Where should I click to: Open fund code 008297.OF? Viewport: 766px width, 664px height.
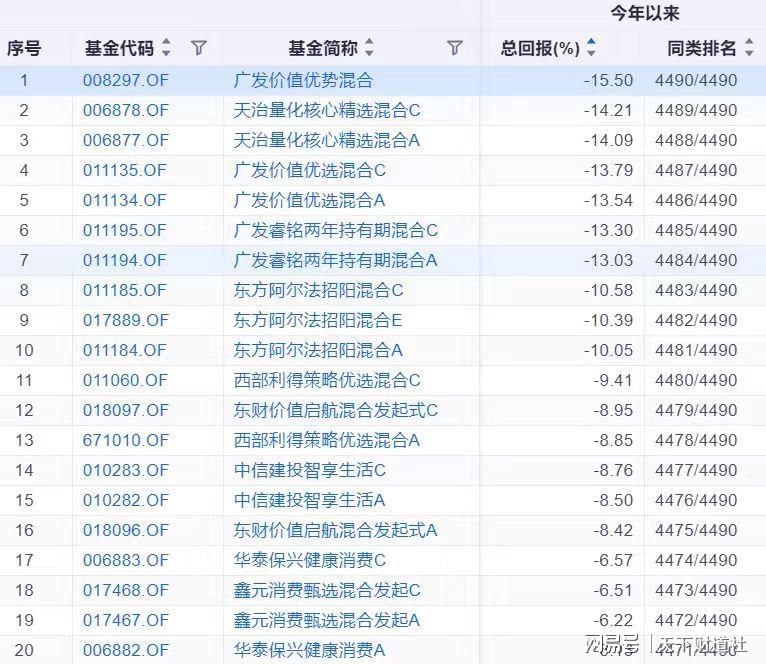126,80
